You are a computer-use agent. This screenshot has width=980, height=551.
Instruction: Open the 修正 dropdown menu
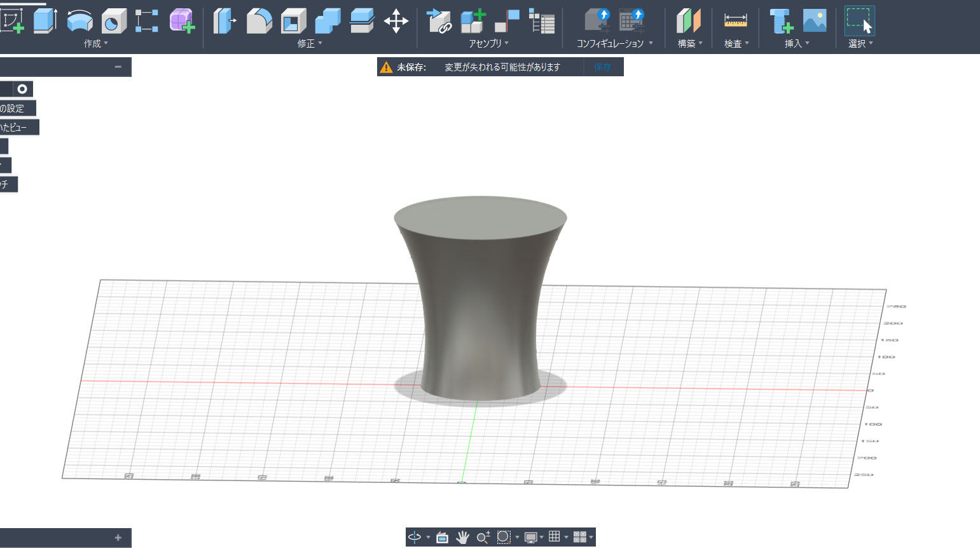pos(308,43)
